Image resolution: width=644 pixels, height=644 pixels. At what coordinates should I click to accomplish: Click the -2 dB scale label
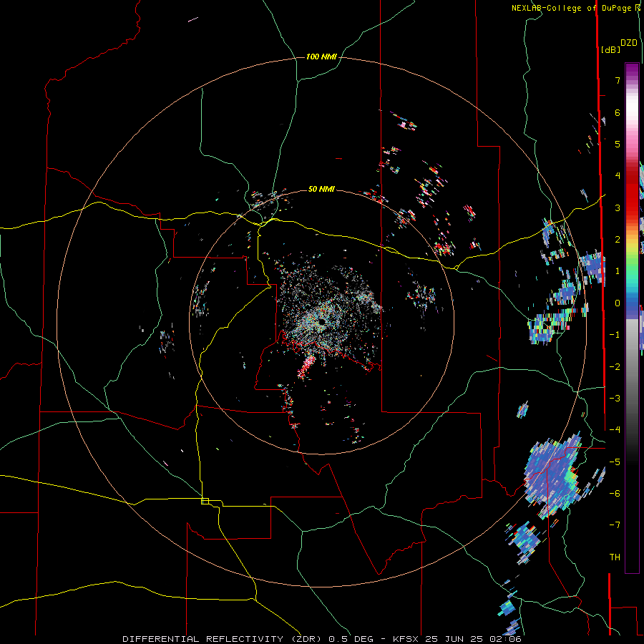tap(615, 367)
